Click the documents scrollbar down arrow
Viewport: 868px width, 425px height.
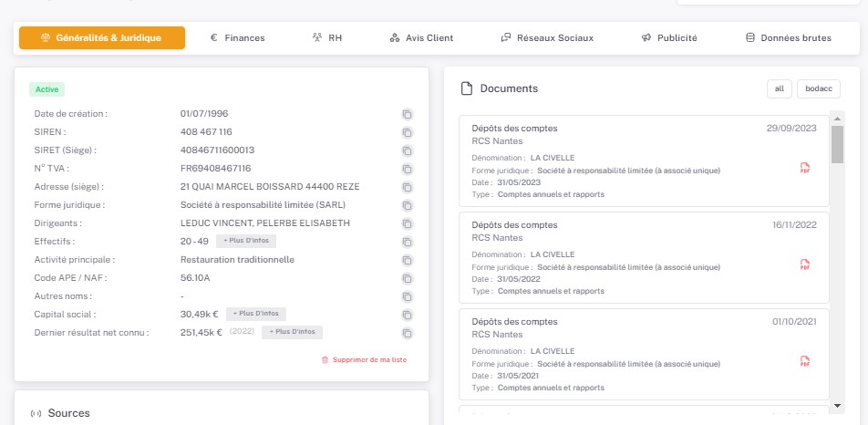(837, 406)
